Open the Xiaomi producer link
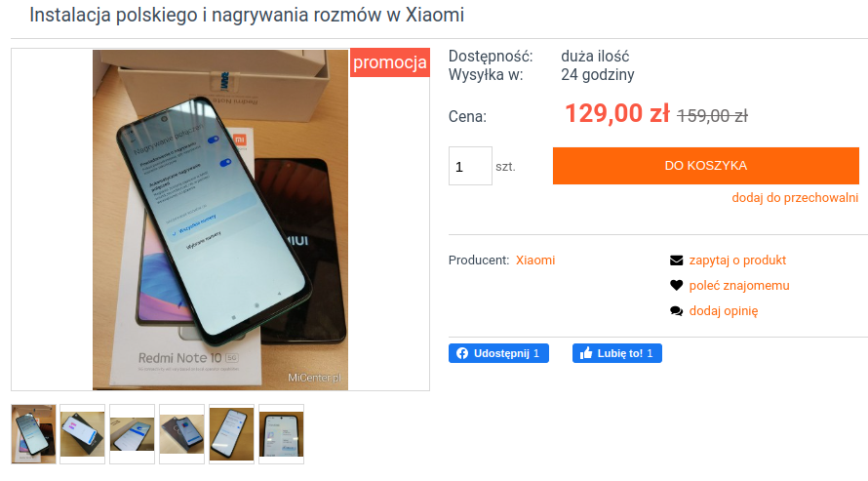 (x=535, y=261)
